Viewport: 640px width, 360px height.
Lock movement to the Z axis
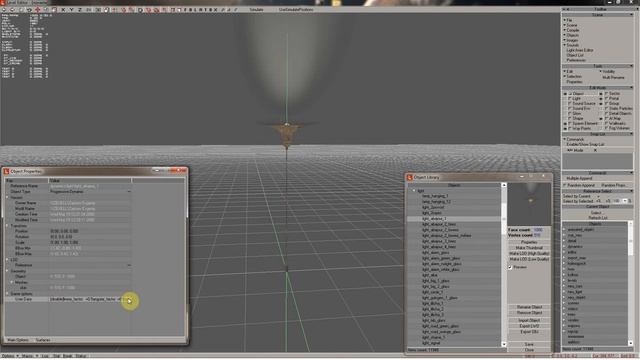[80, 9]
